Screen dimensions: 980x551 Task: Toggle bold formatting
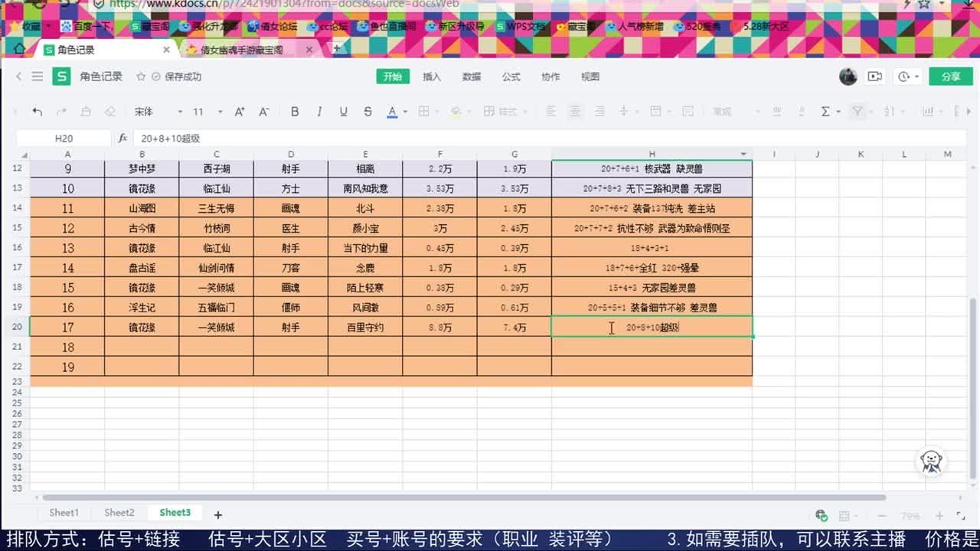click(295, 111)
